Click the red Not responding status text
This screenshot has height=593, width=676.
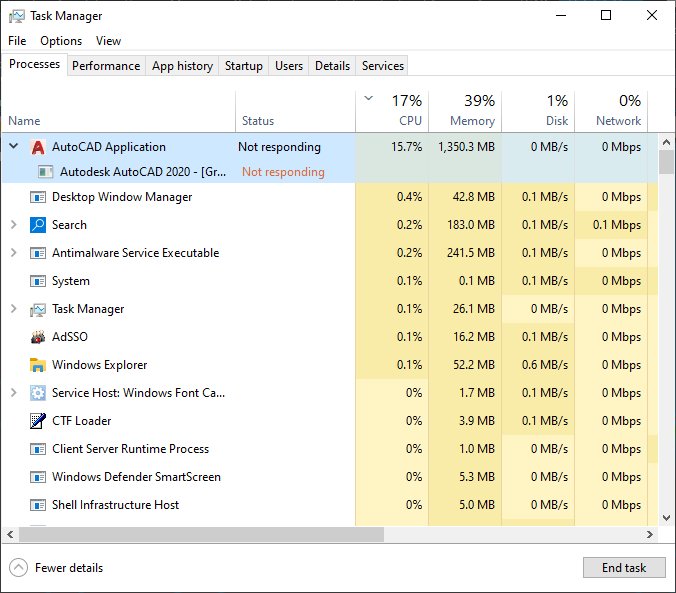(283, 172)
